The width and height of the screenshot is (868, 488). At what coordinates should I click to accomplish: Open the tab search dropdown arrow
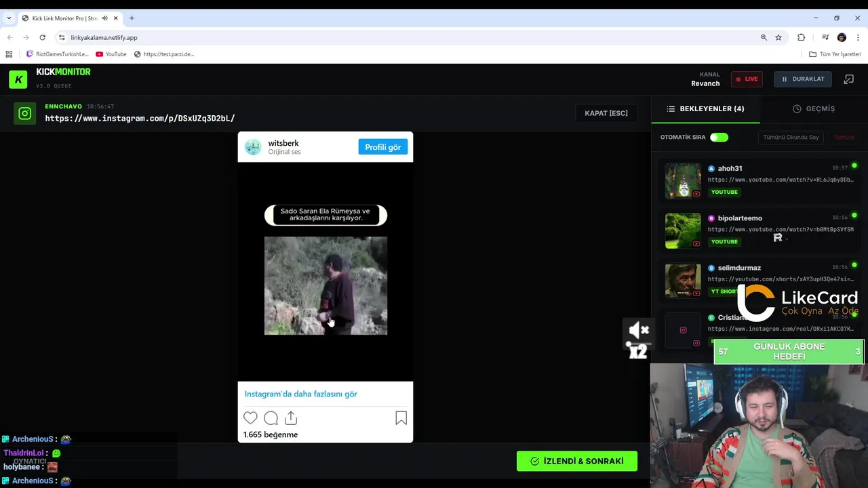[x=8, y=18]
